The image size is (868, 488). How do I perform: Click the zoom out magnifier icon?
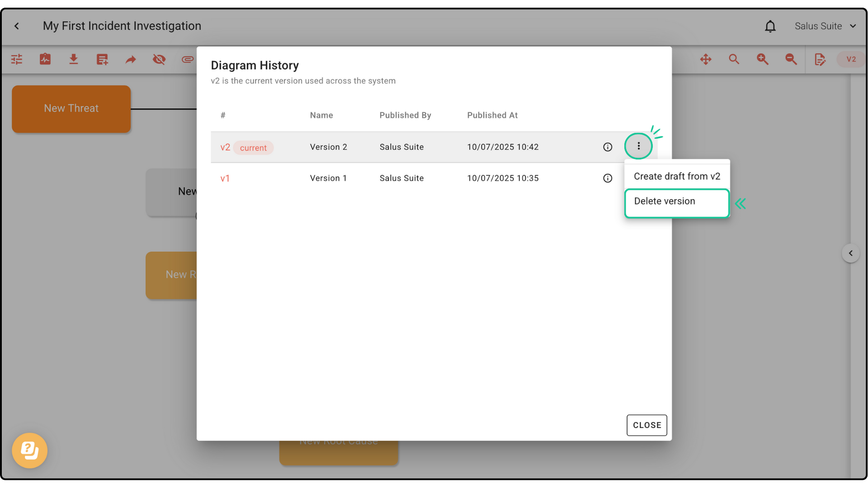(791, 59)
